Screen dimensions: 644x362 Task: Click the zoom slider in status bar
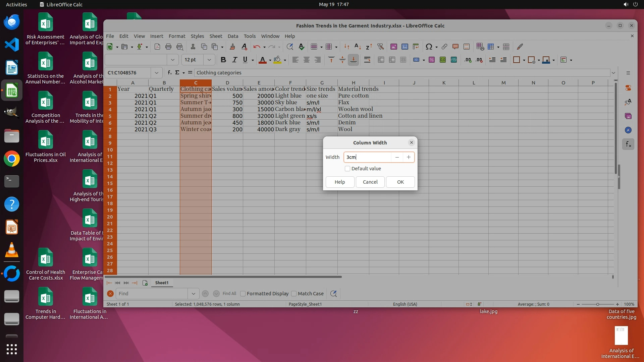click(597, 304)
